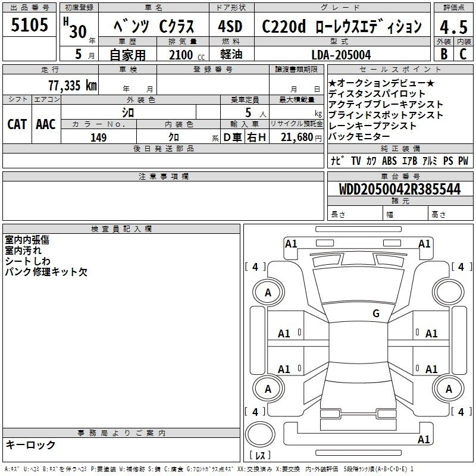Image resolution: width=476 pixels, height=476 pixels.
Task: Click the レス spare tire label
Action: point(260,455)
